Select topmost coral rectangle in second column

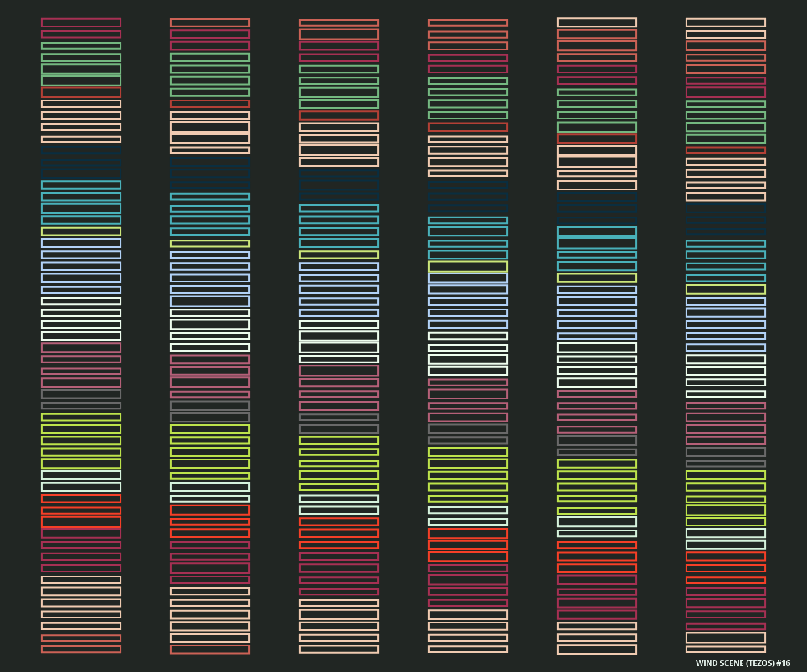(x=210, y=22)
